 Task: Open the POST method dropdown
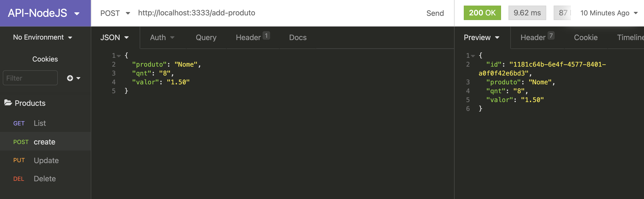pos(115,13)
